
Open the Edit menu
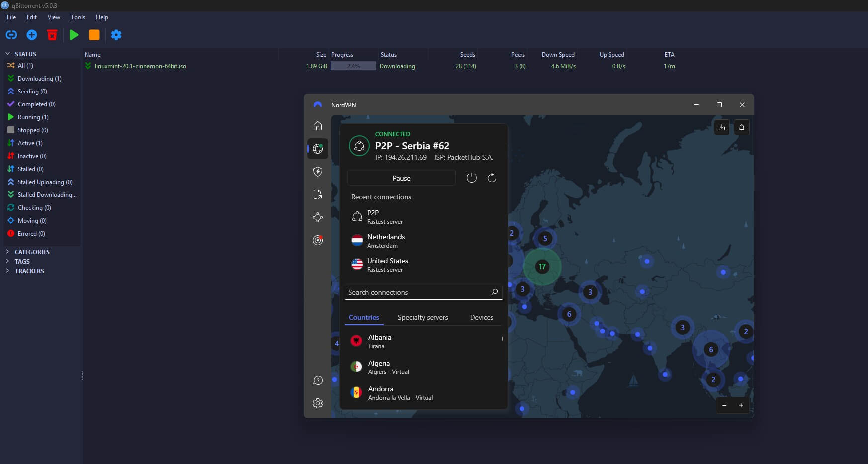click(32, 17)
